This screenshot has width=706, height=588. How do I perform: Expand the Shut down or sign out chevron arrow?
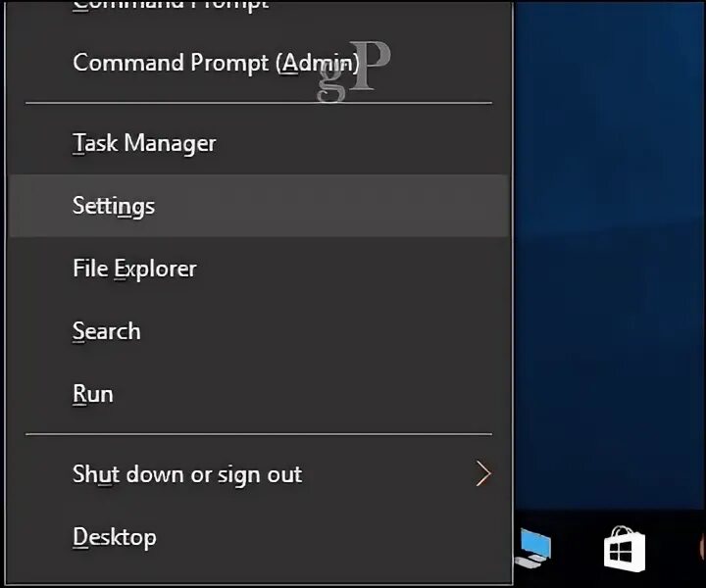click(x=482, y=474)
